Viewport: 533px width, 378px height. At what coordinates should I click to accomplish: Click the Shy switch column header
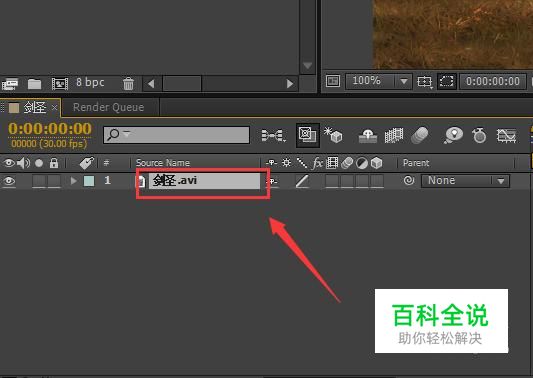272,163
